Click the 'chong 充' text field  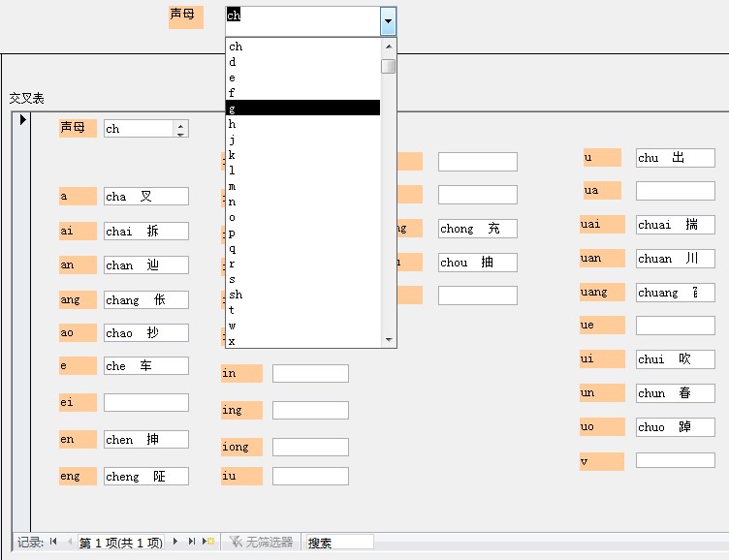[477, 229]
